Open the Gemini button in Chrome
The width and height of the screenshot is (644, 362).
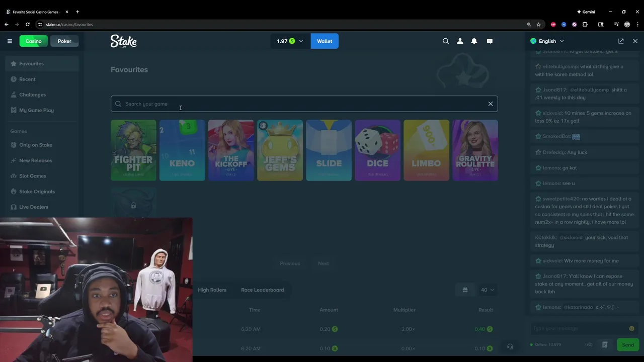click(x=586, y=12)
